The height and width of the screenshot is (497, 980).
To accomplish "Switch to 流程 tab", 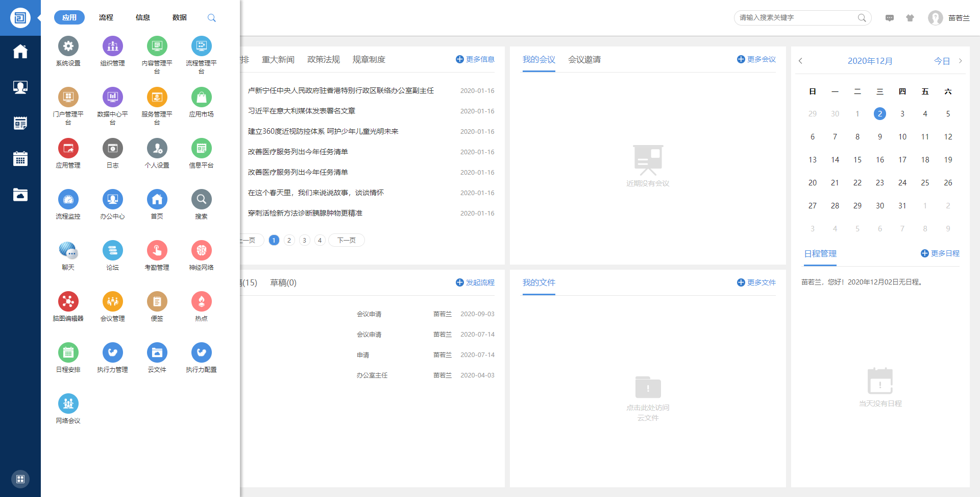I will pos(106,17).
